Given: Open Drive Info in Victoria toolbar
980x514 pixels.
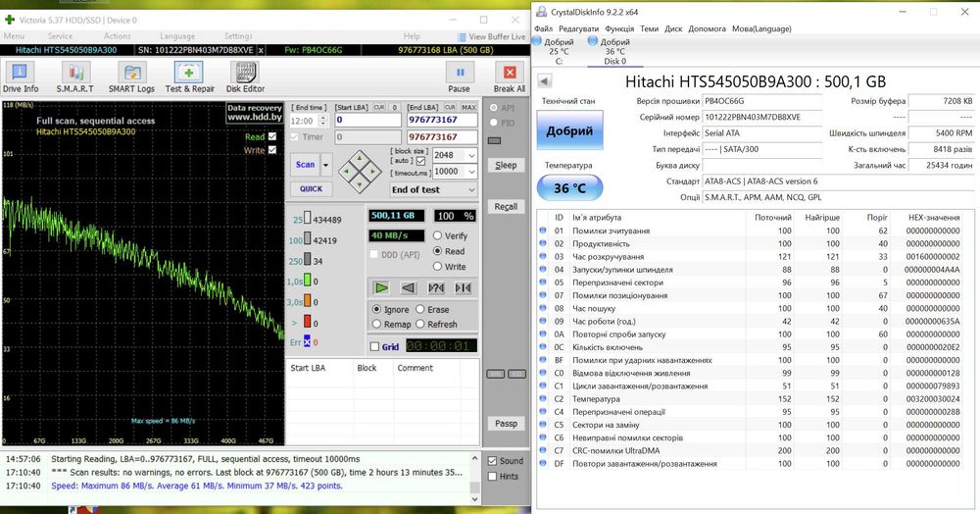Looking at the screenshot, I should pyautogui.click(x=20, y=77).
